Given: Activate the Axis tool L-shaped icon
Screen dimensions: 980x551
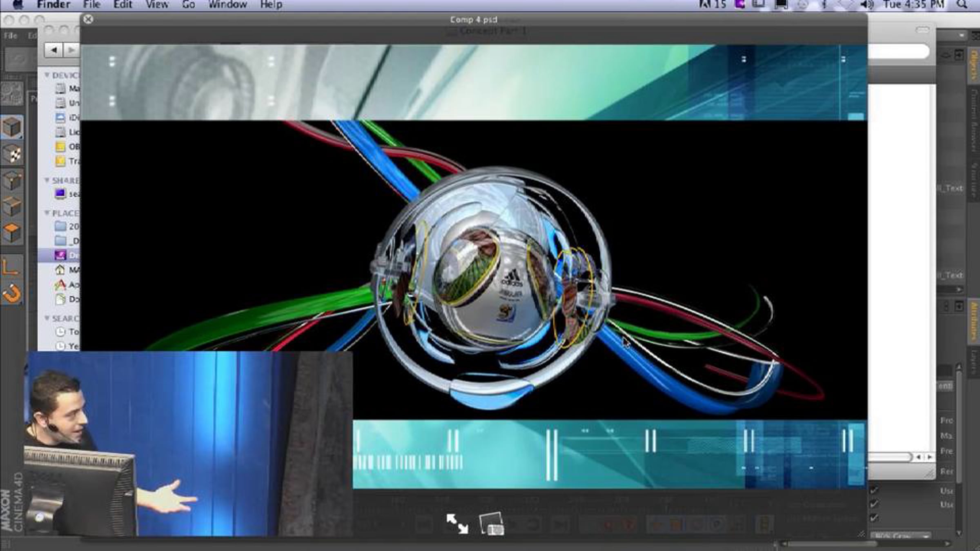Looking at the screenshot, I should coord(11,267).
